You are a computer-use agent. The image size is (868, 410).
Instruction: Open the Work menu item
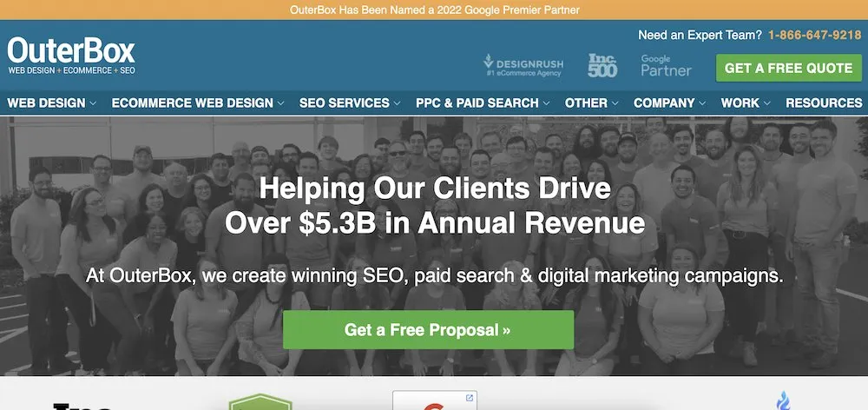[746, 103]
